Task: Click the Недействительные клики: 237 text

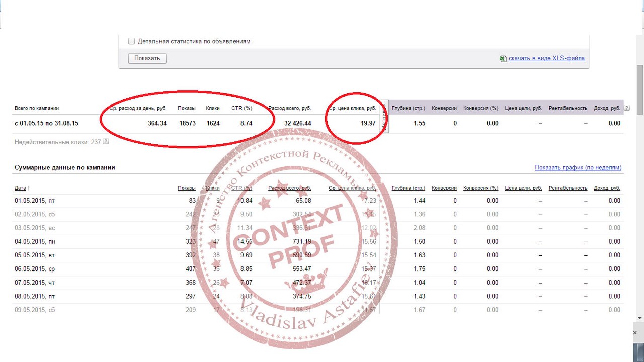Action: (x=58, y=142)
